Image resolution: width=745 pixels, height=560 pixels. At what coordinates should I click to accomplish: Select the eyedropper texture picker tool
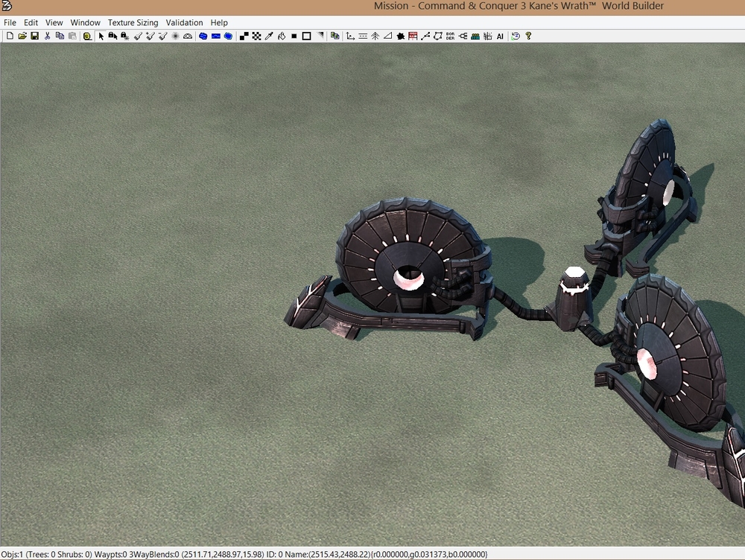(x=269, y=36)
